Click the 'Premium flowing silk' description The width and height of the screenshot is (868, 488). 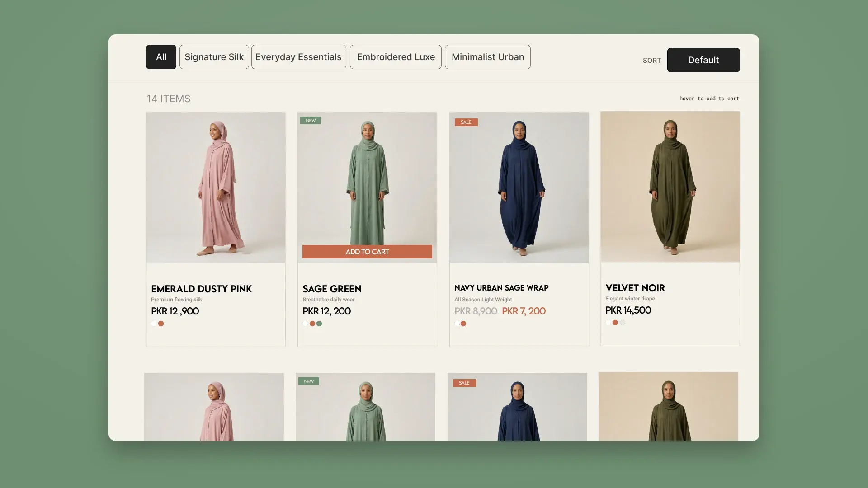(176, 300)
